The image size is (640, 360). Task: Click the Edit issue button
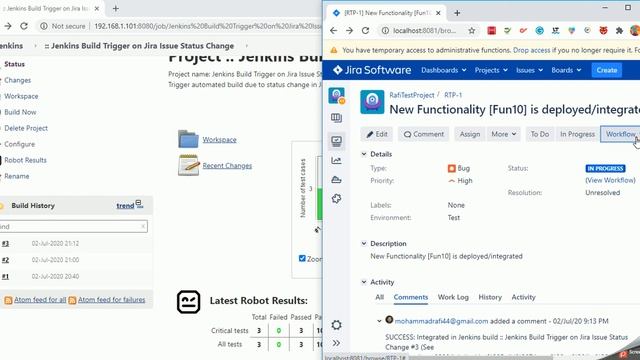point(376,134)
